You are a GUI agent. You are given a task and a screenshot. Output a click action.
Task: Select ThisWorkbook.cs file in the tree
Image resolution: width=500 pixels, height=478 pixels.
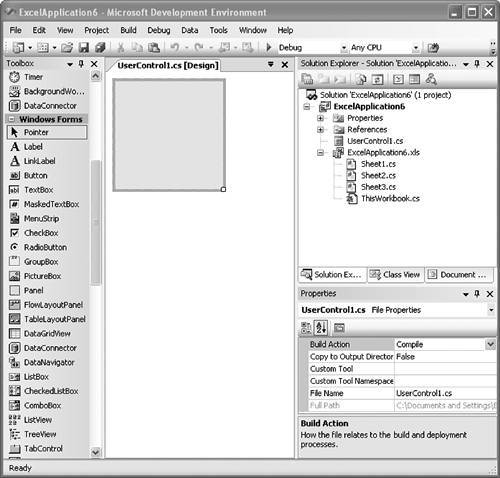(x=390, y=199)
